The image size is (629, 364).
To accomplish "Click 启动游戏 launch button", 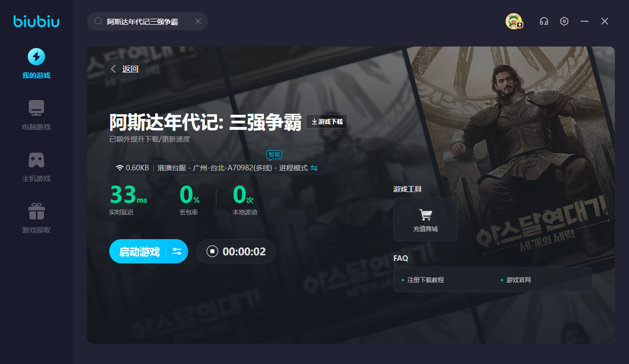I will pyautogui.click(x=139, y=252).
